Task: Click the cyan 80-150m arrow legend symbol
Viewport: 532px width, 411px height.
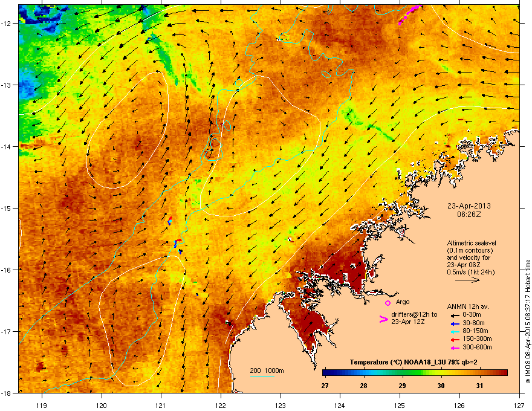Action: pos(455,331)
